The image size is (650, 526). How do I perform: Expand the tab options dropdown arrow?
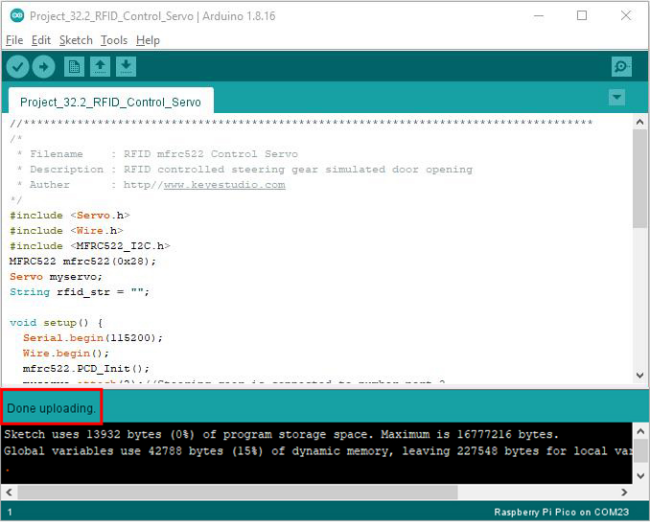point(617,97)
